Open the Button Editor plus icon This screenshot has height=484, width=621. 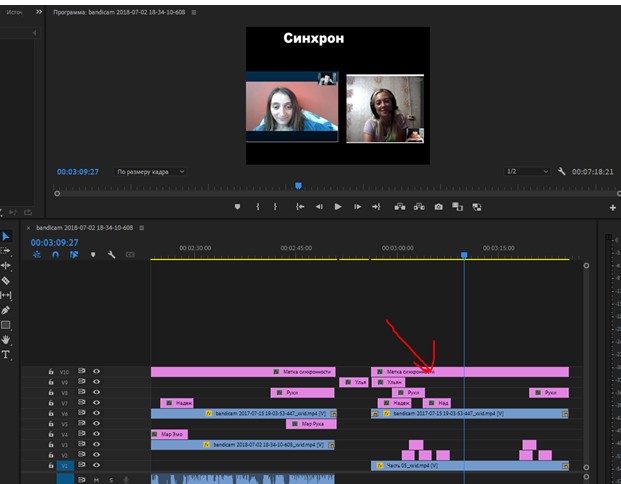(x=613, y=208)
